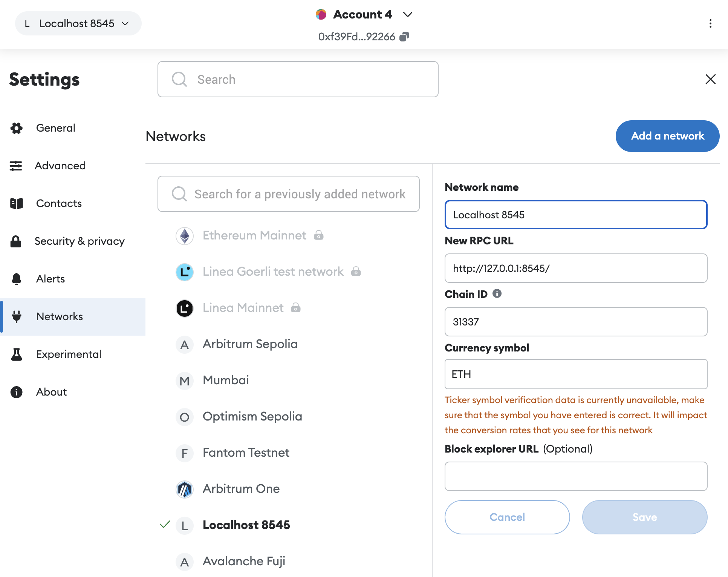Click the Account 4 avatar icon

[x=321, y=14]
